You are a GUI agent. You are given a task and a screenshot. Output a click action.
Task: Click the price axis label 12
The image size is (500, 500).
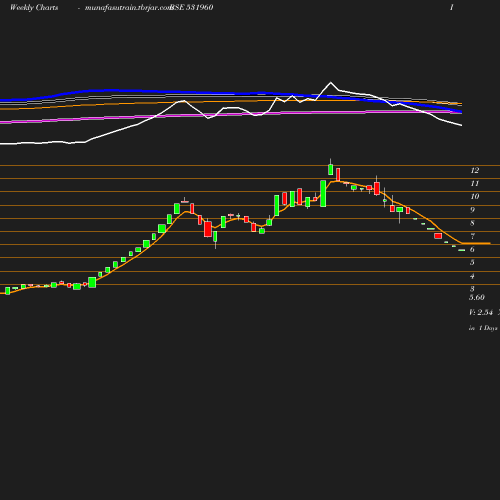tap(475, 170)
